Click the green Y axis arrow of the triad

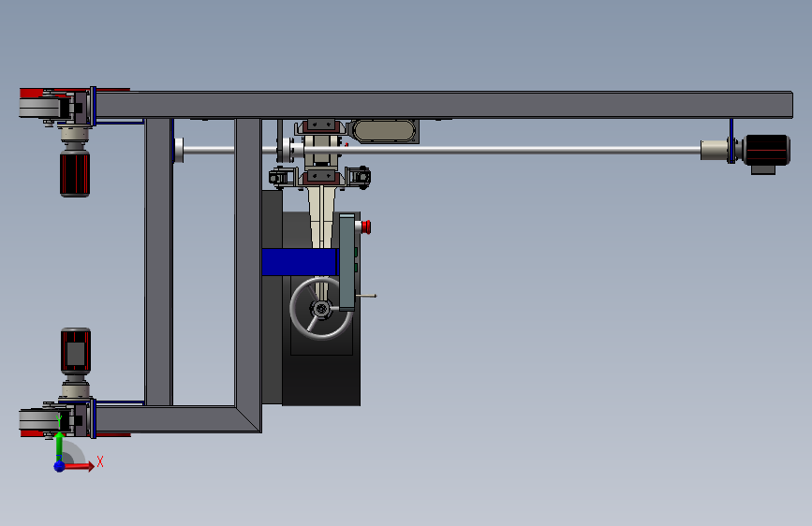pos(59,446)
